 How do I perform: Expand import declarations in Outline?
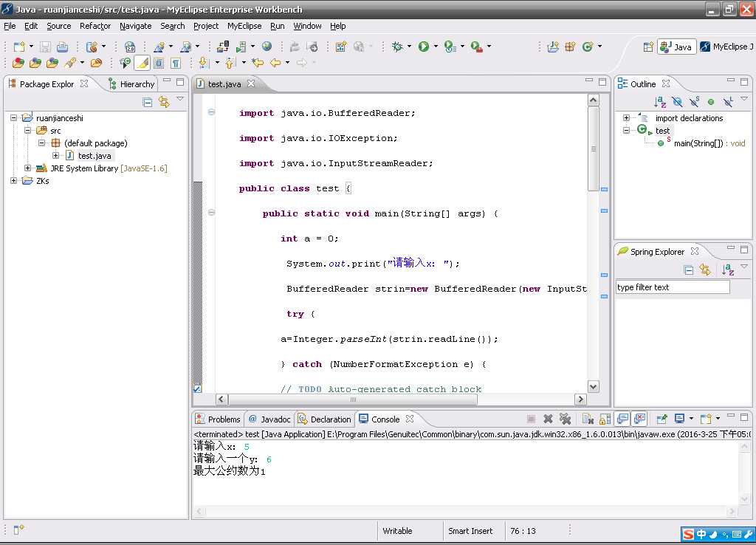click(x=626, y=117)
